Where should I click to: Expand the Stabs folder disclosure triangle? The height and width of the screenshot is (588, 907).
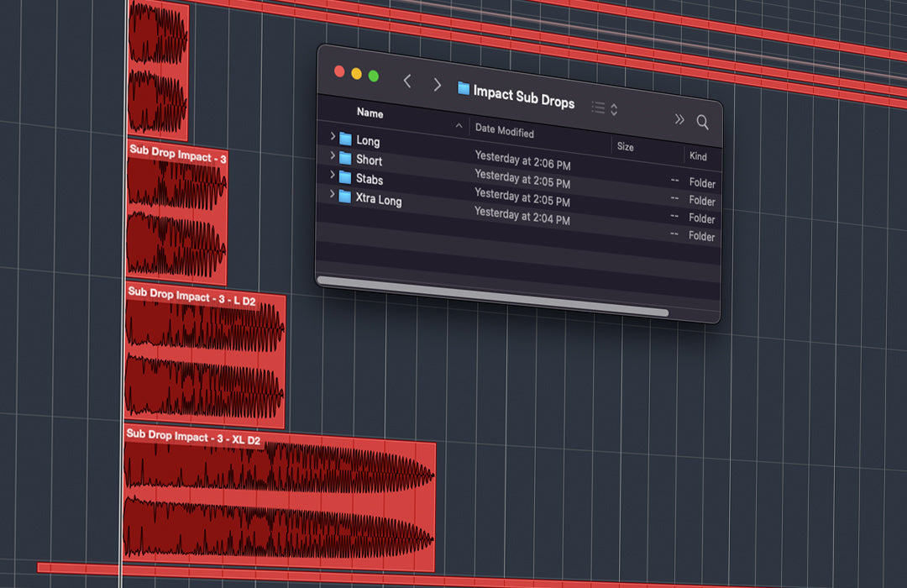pyautogui.click(x=333, y=175)
